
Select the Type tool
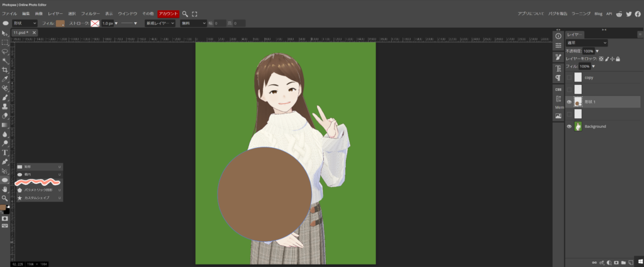coord(5,152)
